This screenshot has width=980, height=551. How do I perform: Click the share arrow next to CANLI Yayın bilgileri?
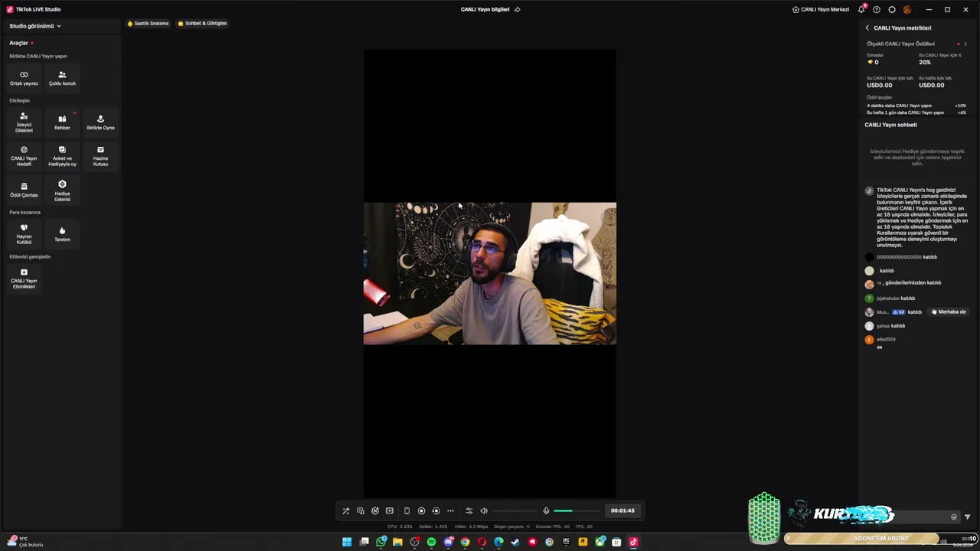click(x=518, y=9)
